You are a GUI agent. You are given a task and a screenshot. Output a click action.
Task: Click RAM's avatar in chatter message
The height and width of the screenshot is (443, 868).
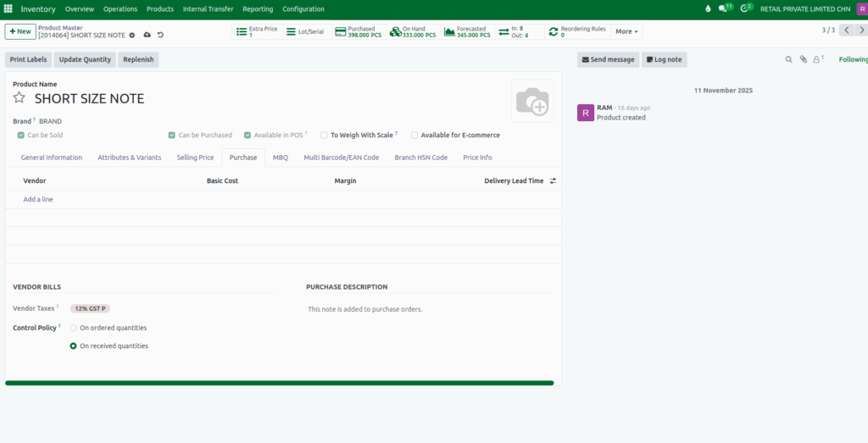(x=586, y=113)
